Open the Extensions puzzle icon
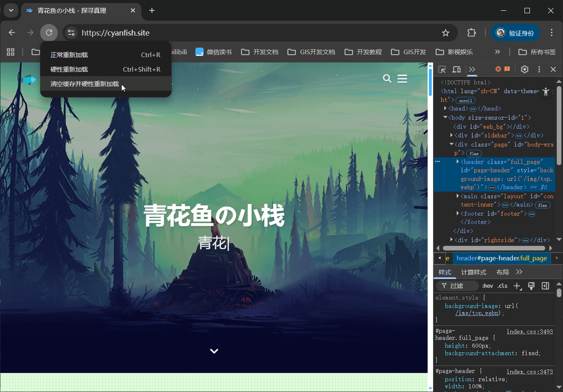The height and width of the screenshot is (392, 563). pyautogui.click(x=472, y=33)
